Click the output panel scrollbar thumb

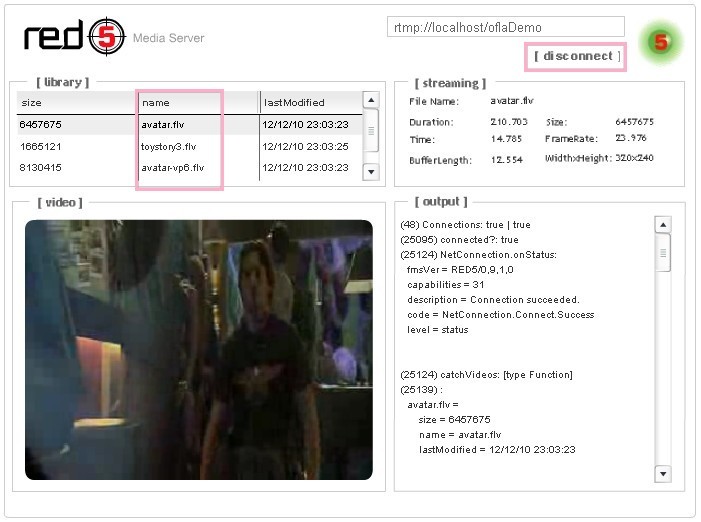pyautogui.click(x=663, y=253)
